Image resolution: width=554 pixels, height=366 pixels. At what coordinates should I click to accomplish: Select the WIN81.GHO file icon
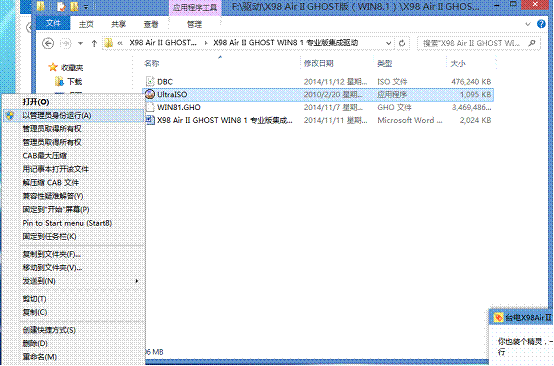(x=150, y=107)
